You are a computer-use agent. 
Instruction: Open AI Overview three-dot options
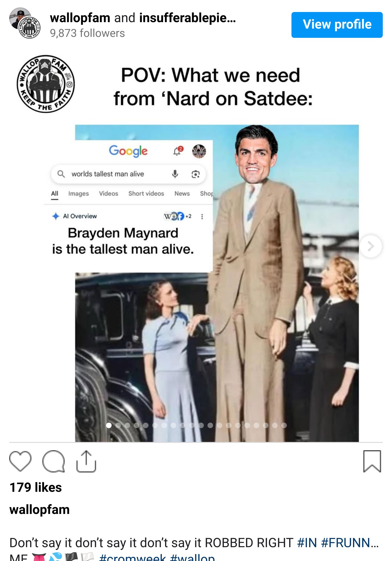tap(202, 216)
